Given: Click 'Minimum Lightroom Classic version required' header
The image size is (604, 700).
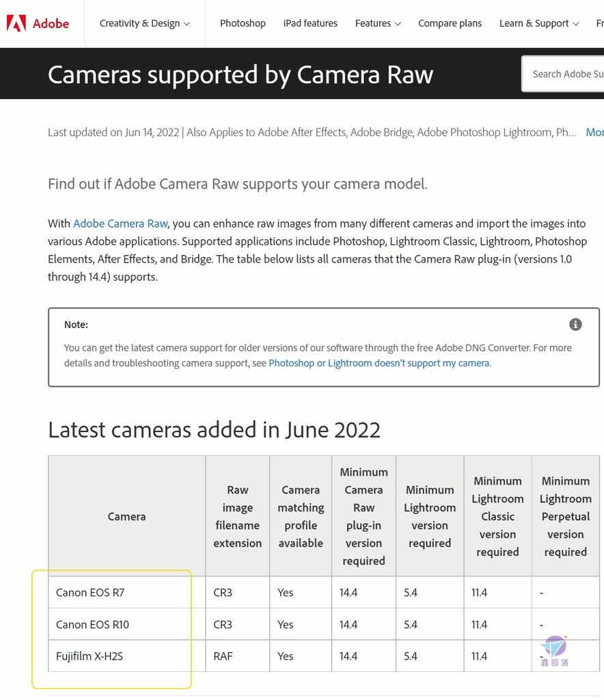Looking at the screenshot, I should (x=497, y=516).
